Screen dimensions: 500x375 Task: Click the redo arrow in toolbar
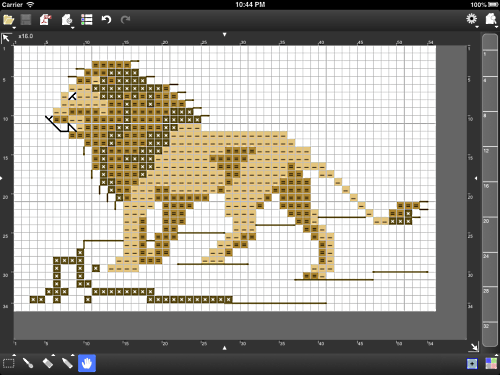[125, 20]
